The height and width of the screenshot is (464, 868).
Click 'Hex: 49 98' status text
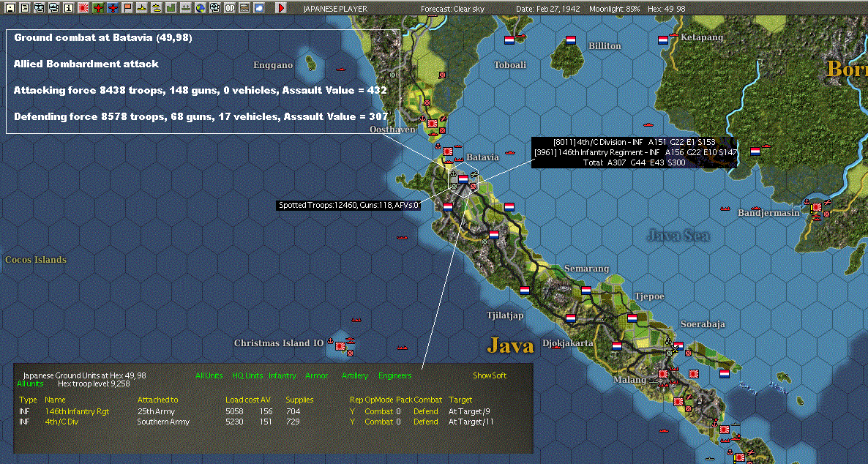point(667,9)
